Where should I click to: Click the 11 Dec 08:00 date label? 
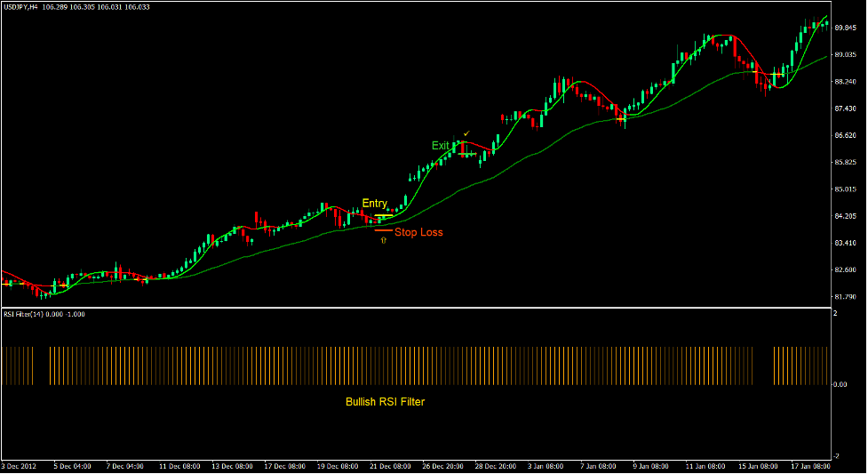click(x=180, y=466)
